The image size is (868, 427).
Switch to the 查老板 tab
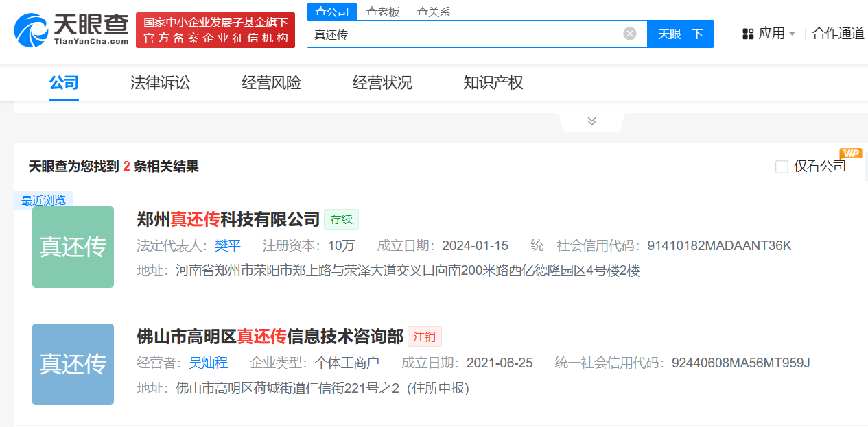pyautogui.click(x=383, y=12)
